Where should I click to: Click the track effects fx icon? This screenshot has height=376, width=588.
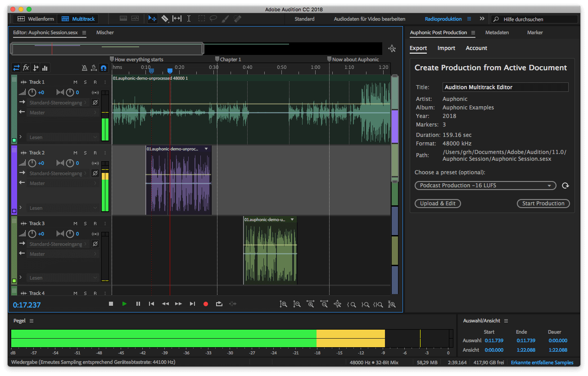[26, 68]
